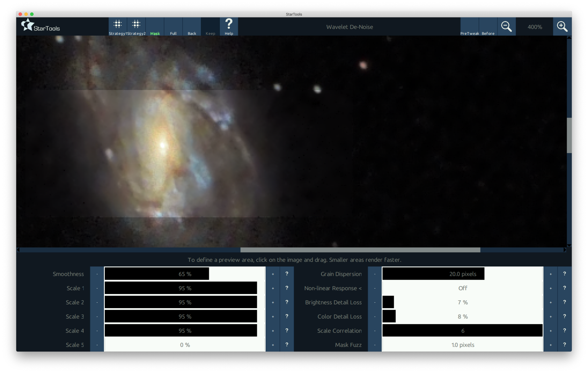Click the Keep button

click(210, 27)
